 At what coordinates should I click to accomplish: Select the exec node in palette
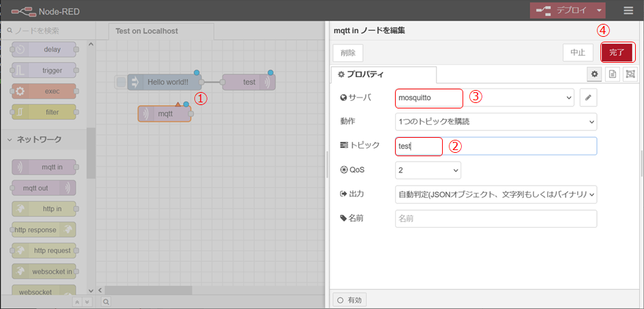44,91
